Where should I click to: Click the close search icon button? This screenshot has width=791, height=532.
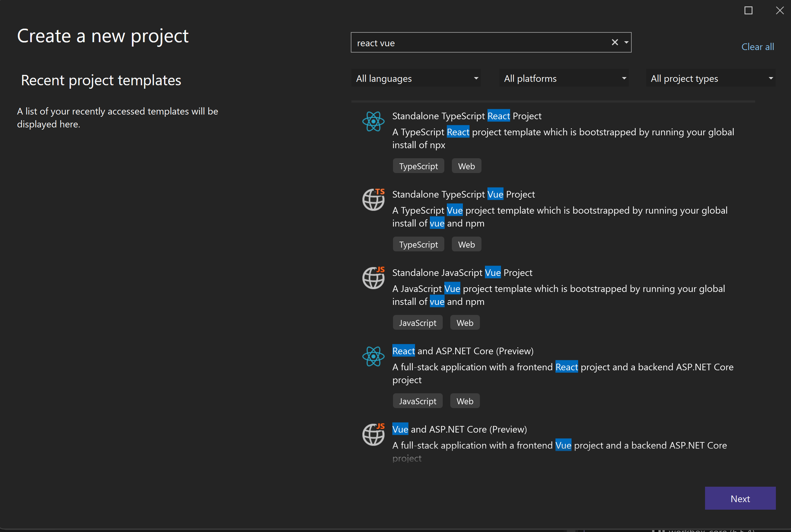614,42
